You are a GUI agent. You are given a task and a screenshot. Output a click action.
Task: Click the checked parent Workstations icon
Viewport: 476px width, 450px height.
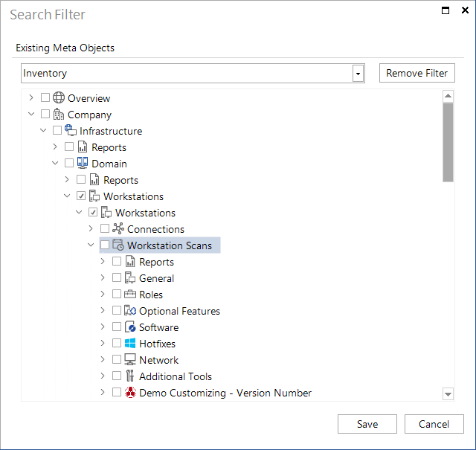tap(94, 196)
